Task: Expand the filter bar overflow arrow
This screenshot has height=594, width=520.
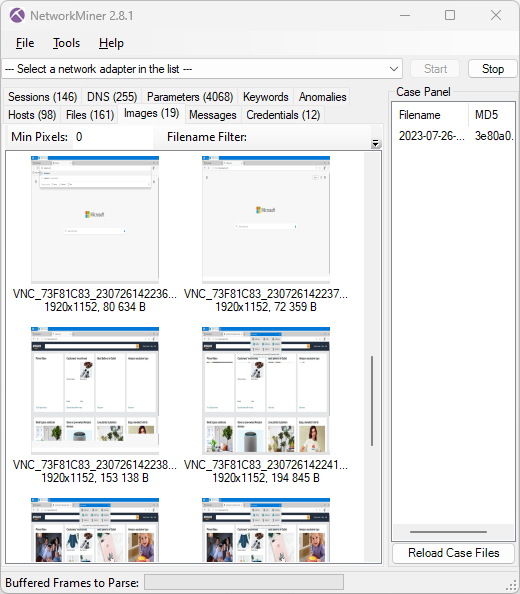Action: tap(375, 144)
